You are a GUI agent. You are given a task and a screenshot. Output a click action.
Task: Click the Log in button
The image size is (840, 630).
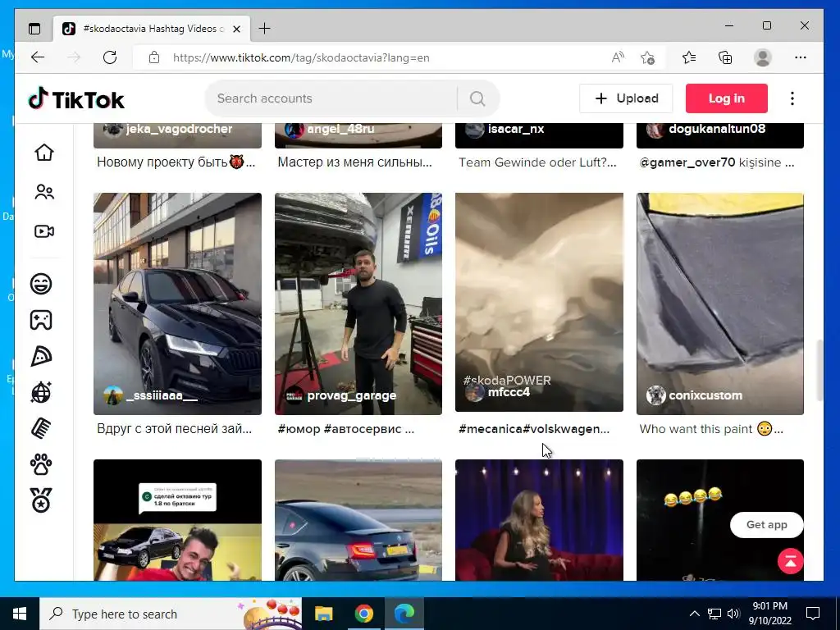tap(727, 98)
